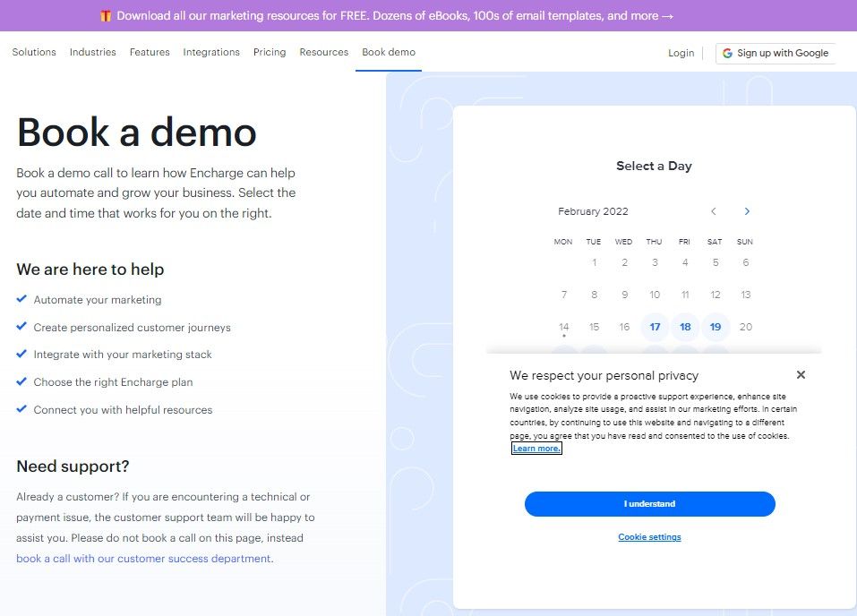Go to the Pricing page
The height and width of the screenshot is (616, 857).
coord(270,52)
